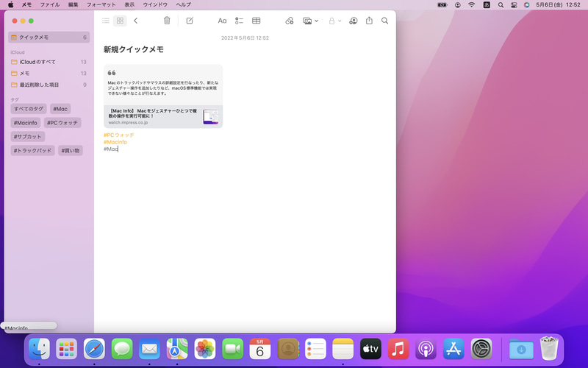Open フォーマット menu
Viewport: 588px width, 368px height.
101,4
